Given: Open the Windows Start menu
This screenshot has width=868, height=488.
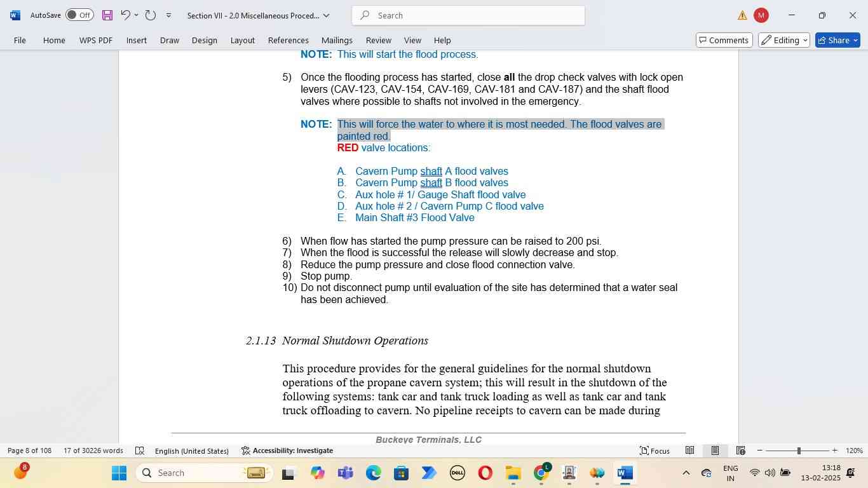Looking at the screenshot, I should tap(119, 473).
